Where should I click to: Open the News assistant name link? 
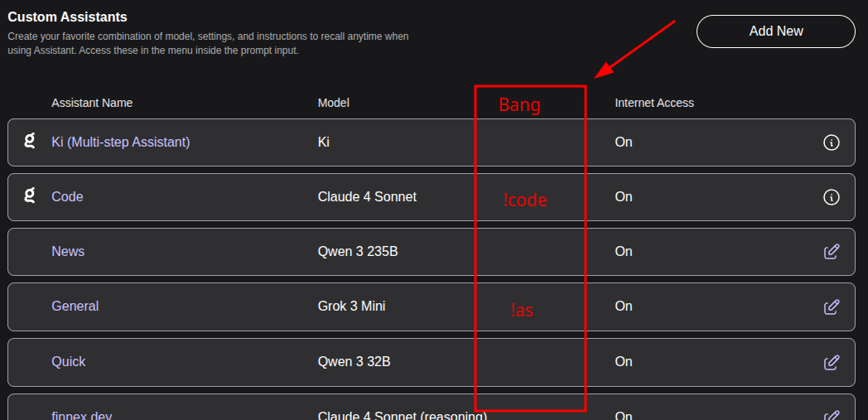68,252
